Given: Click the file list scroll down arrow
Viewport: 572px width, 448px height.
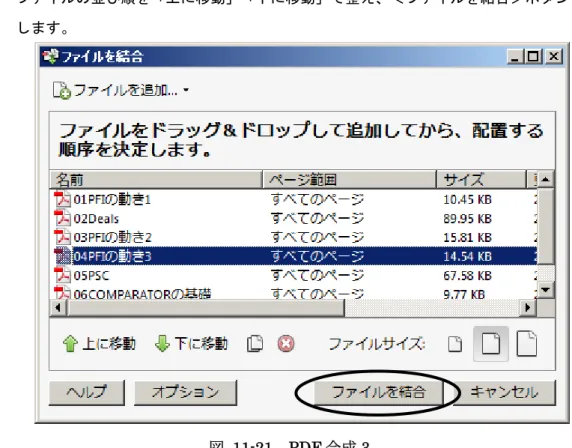Looking at the screenshot, I should [546, 290].
